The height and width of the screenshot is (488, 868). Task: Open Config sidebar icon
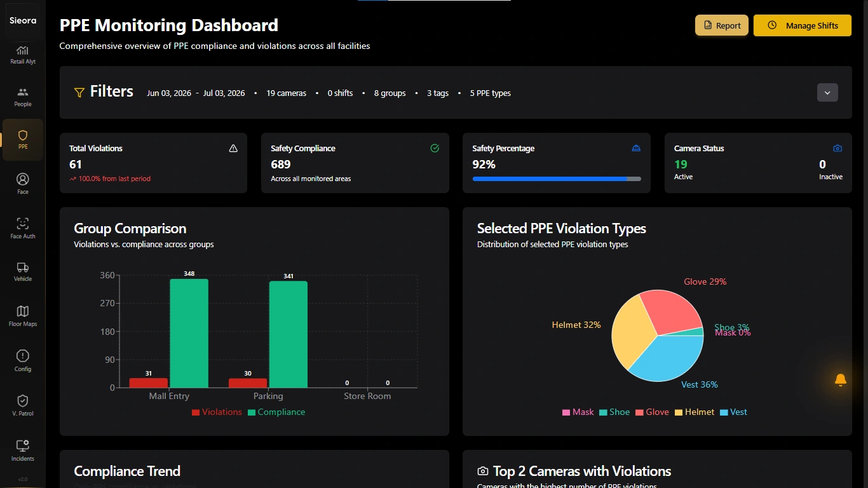23,360
